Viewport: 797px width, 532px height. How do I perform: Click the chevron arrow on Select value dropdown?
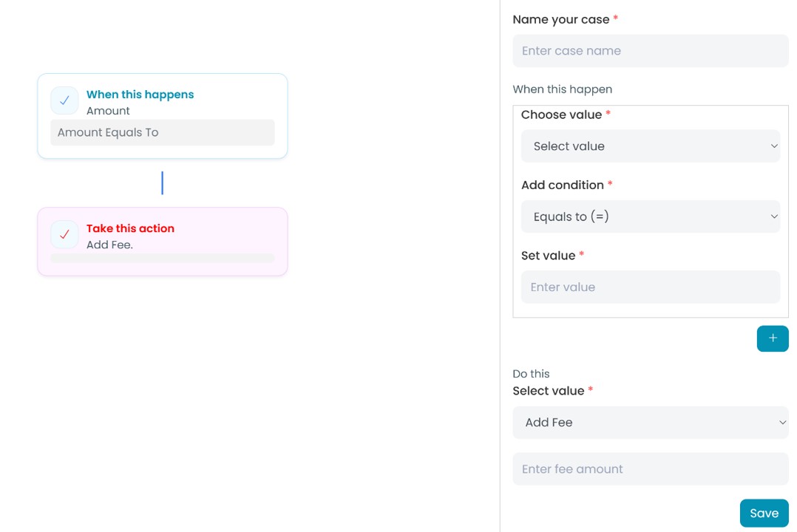pyautogui.click(x=774, y=146)
